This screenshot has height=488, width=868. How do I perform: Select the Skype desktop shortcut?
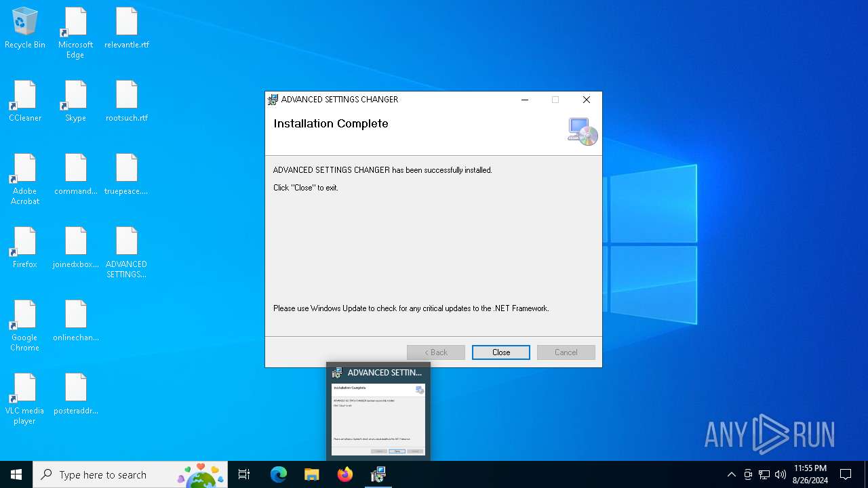point(75,102)
